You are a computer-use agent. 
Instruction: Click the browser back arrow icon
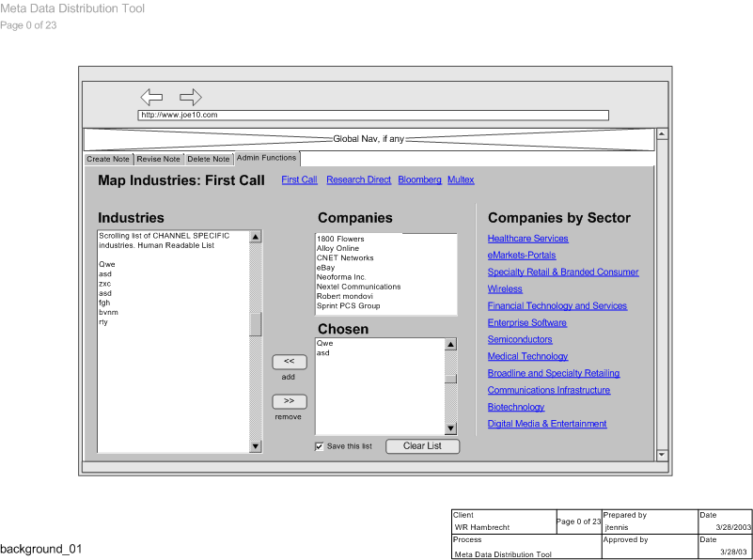click(151, 97)
